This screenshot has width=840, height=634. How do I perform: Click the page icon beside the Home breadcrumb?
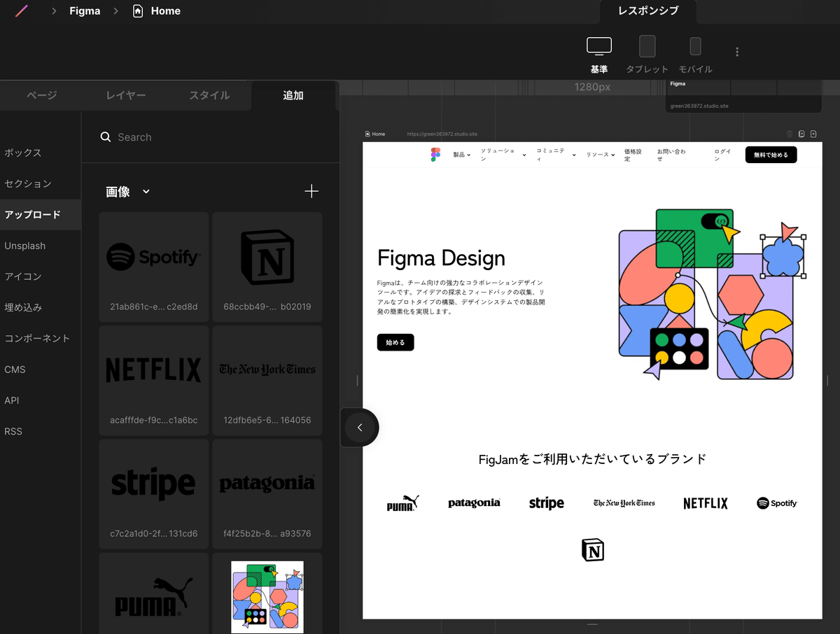pos(138,11)
